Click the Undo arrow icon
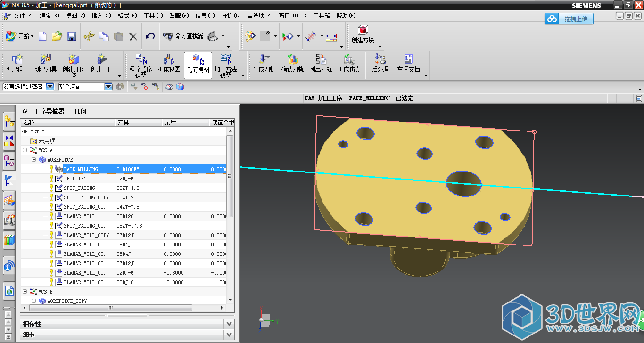Viewport: 644px width, 343px height. (x=150, y=36)
